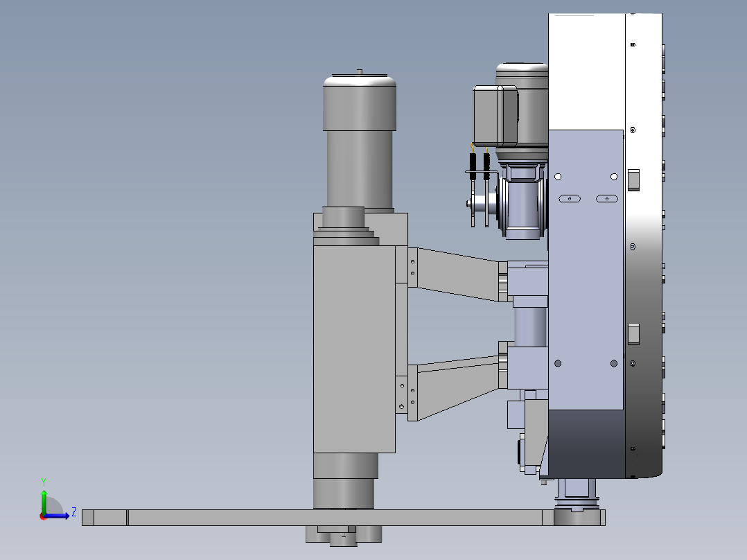Screen dimensions: 747x560
Task: Click the green Y axis of the triad
Action: pos(44,501)
